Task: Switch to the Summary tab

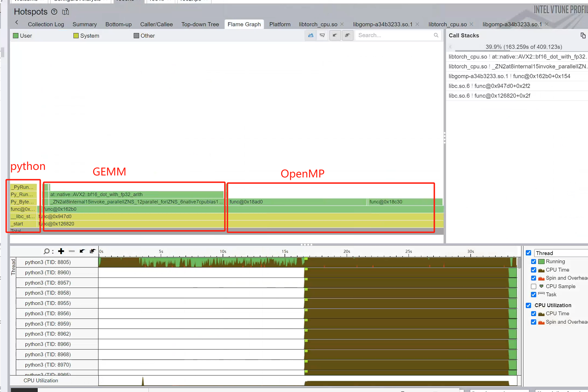Action: point(85,24)
